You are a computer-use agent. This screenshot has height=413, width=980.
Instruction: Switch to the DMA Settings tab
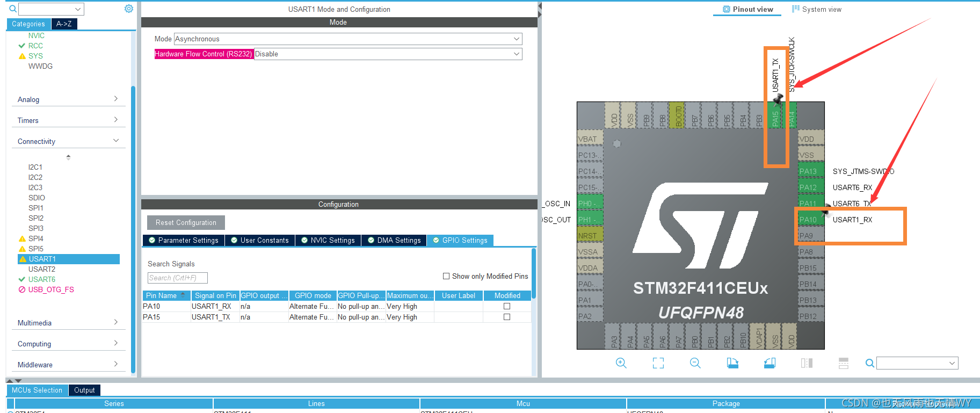coord(394,240)
